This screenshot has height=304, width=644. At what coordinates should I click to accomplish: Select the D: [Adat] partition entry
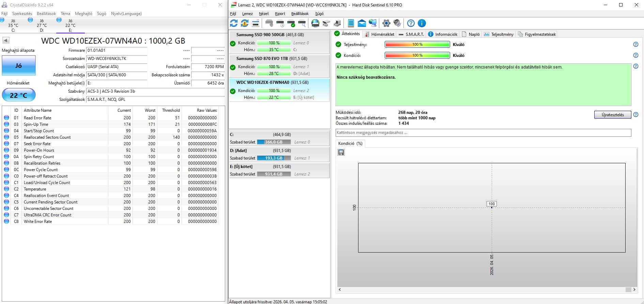point(279,154)
